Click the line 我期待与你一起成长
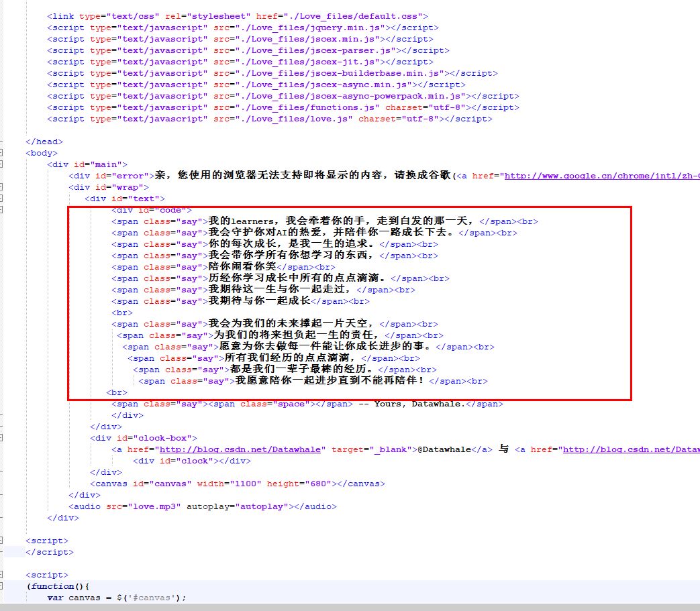Screen dimensions: 700x611 pyautogui.click(x=241, y=302)
